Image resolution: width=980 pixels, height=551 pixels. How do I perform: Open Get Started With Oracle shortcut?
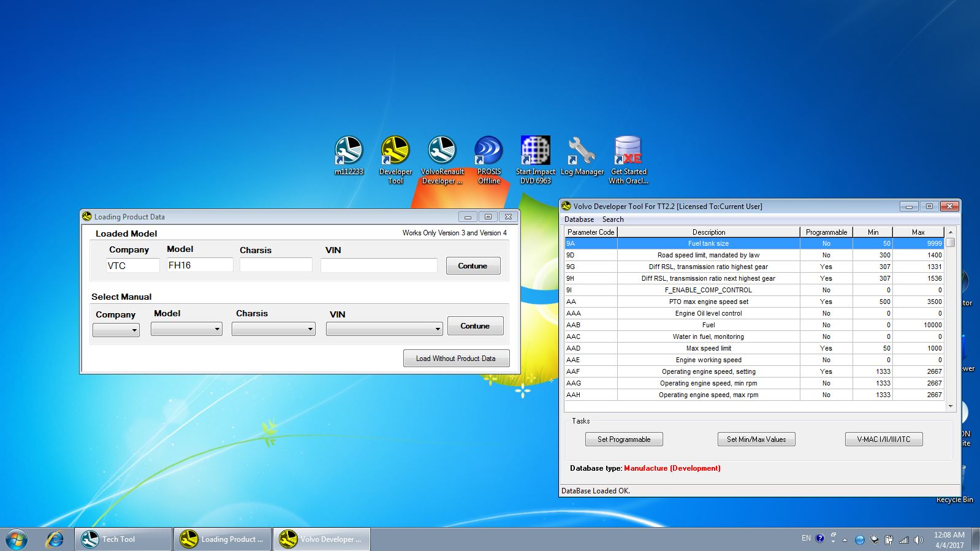click(628, 159)
